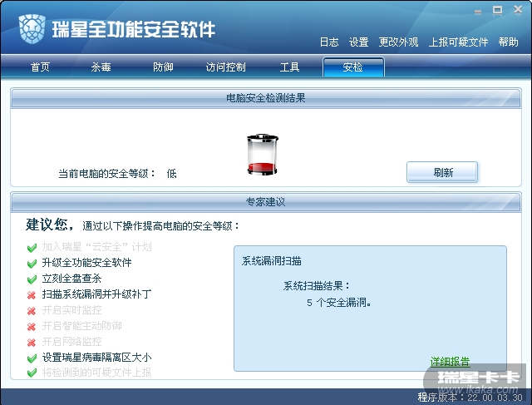
Task: Select 开启实时监控 suggestion
Action: [x=71, y=310]
